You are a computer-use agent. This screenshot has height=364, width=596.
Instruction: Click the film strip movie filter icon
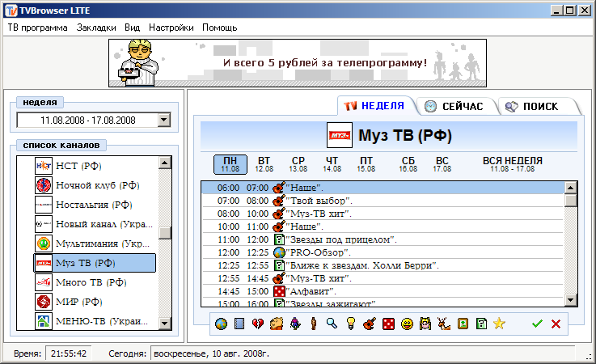coord(239,324)
